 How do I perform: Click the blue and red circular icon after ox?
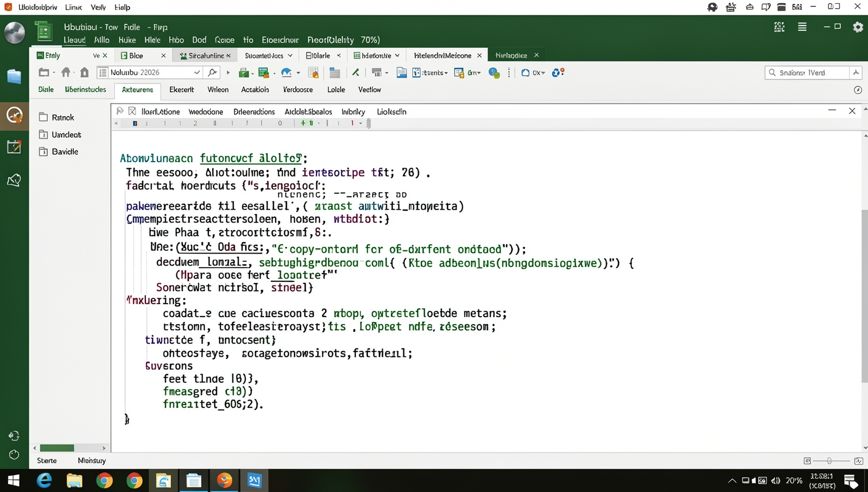pos(558,72)
